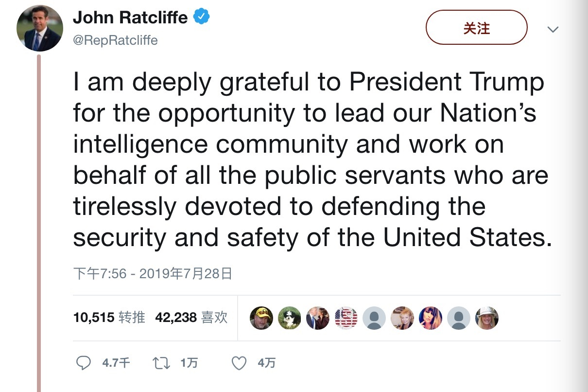Open the kissing couple liker avatar
The height and width of the screenshot is (392, 588).
click(x=318, y=319)
